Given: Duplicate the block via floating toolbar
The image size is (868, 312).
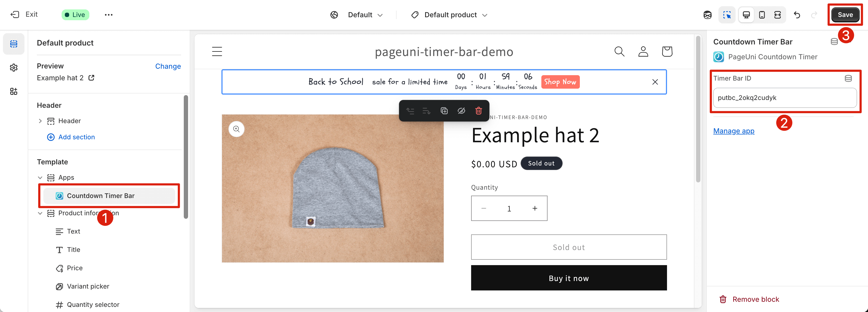Looking at the screenshot, I should click(444, 111).
